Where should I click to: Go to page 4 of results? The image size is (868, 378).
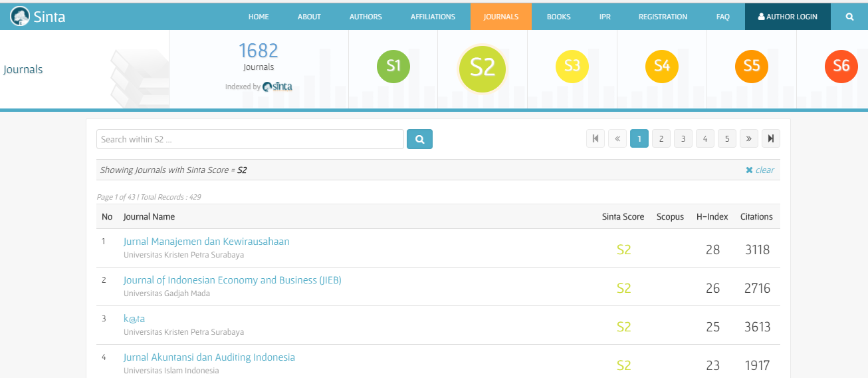705,138
